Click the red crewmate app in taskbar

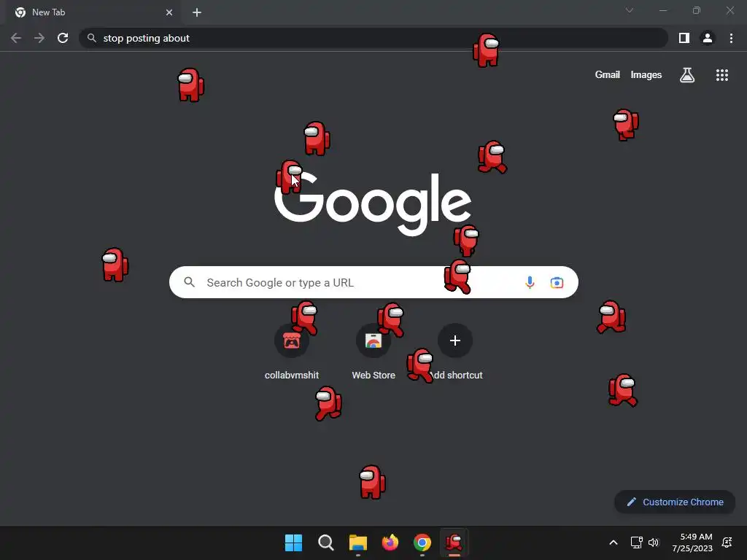click(x=454, y=542)
